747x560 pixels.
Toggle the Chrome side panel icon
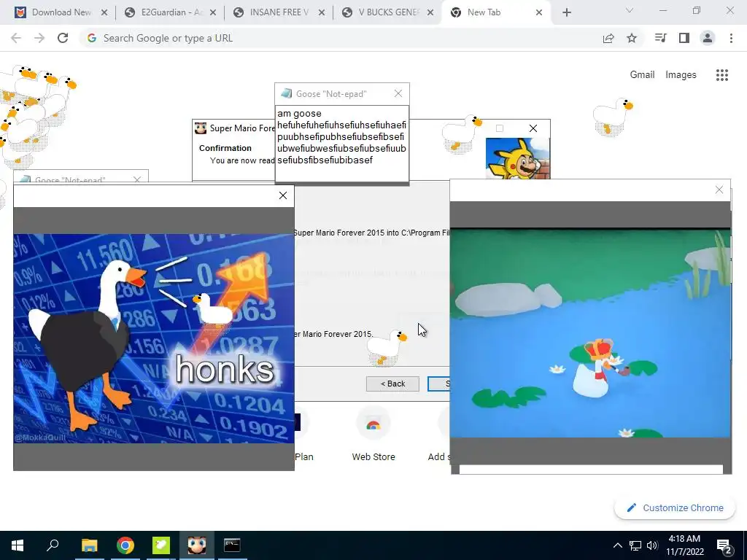[684, 38]
